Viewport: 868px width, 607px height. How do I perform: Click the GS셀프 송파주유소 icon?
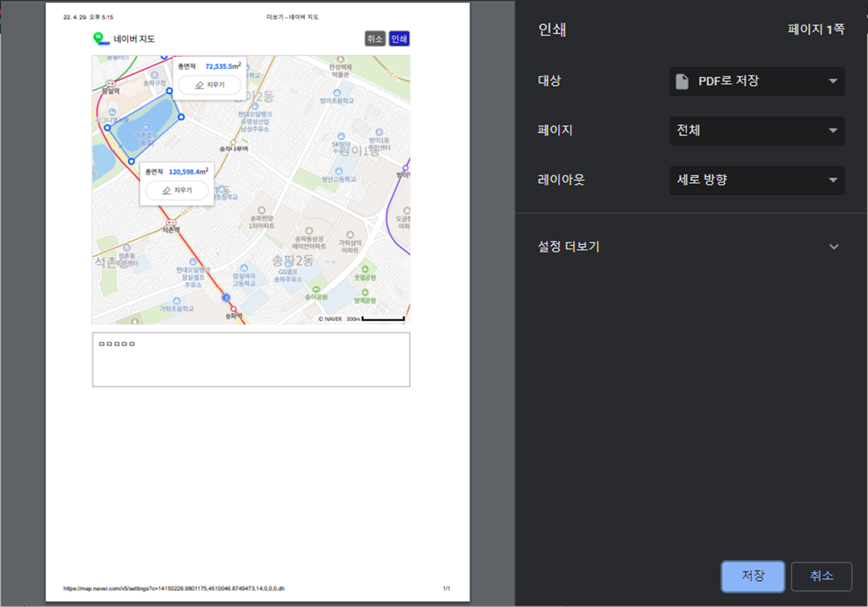tap(287, 264)
